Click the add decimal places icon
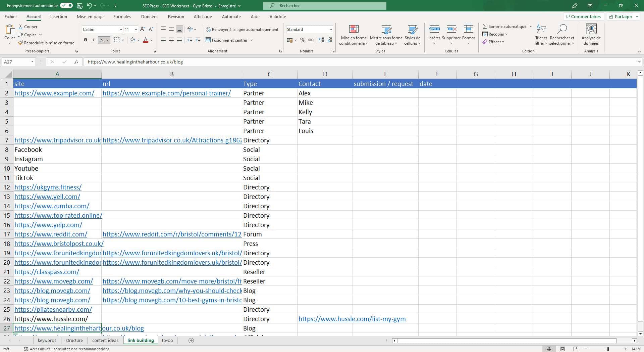The height and width of the screenshot is (352, 644). [321, 40]
